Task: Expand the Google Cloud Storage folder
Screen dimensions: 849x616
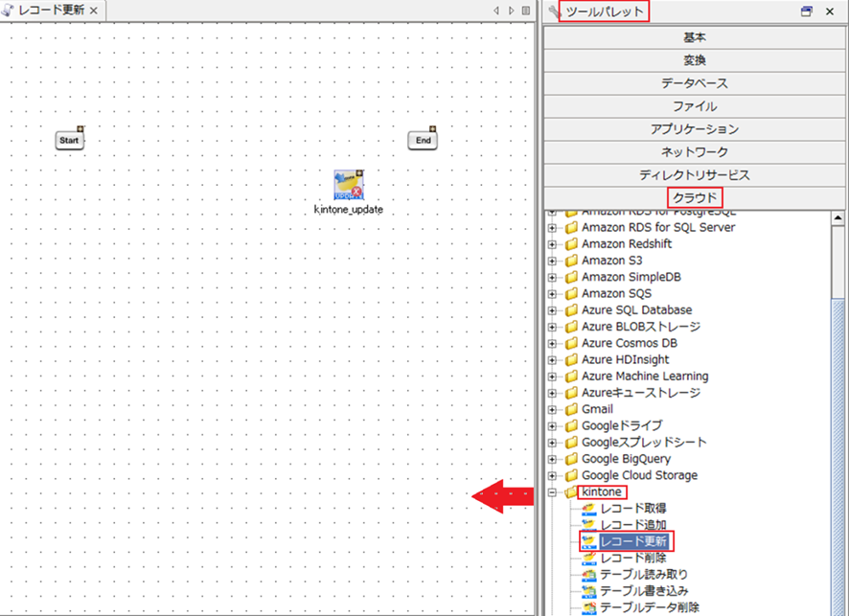Action: coord(552,476)
